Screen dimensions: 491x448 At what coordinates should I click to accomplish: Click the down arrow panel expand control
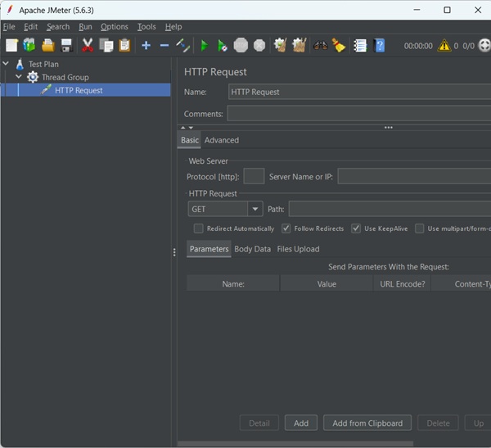tap(191, 128)
